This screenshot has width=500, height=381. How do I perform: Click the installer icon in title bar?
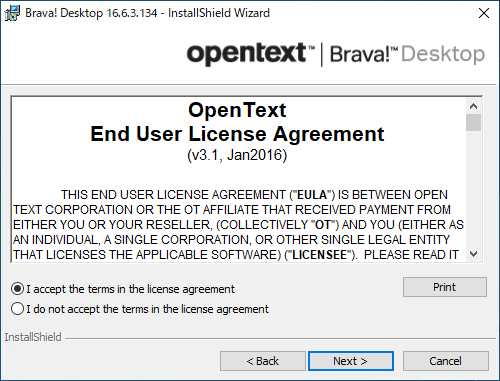12,13
